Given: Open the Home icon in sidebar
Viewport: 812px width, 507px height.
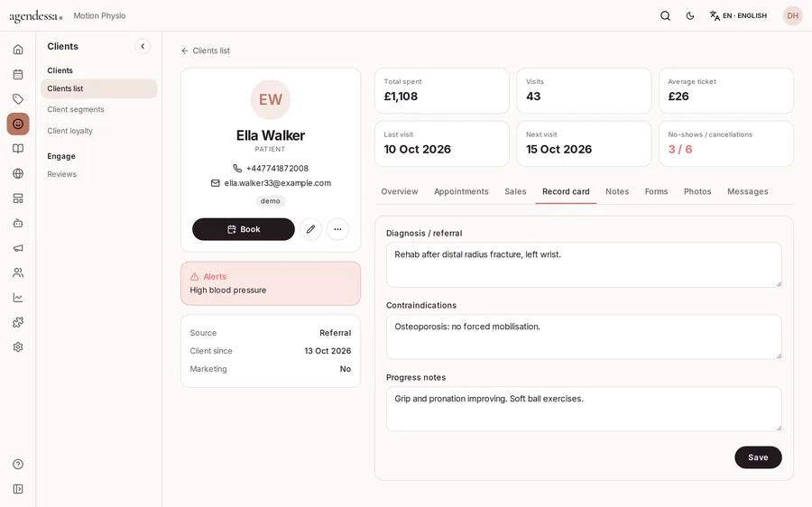Looking at the screenshot, I should point(18,50).
